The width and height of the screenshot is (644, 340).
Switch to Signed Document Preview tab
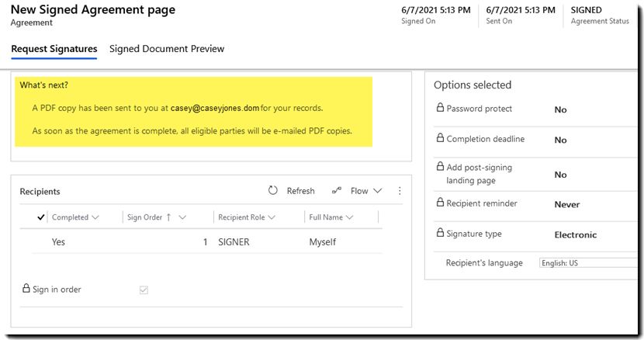point(167,49)
